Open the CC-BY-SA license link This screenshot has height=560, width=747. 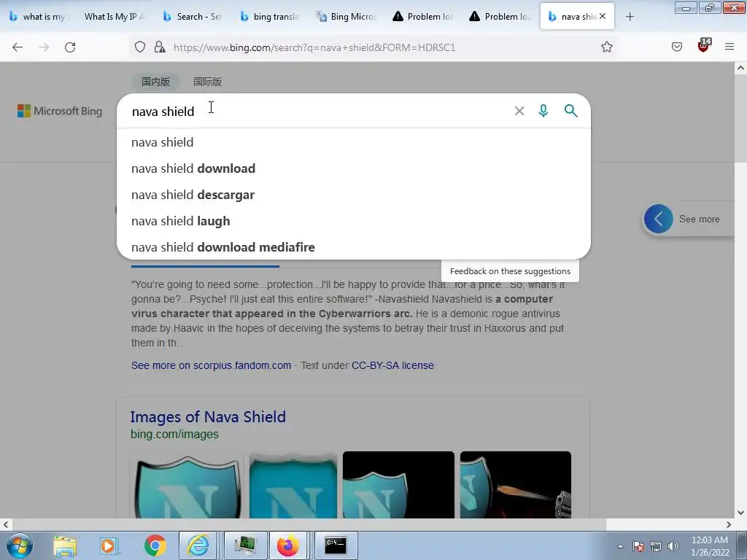click(392, 365)
